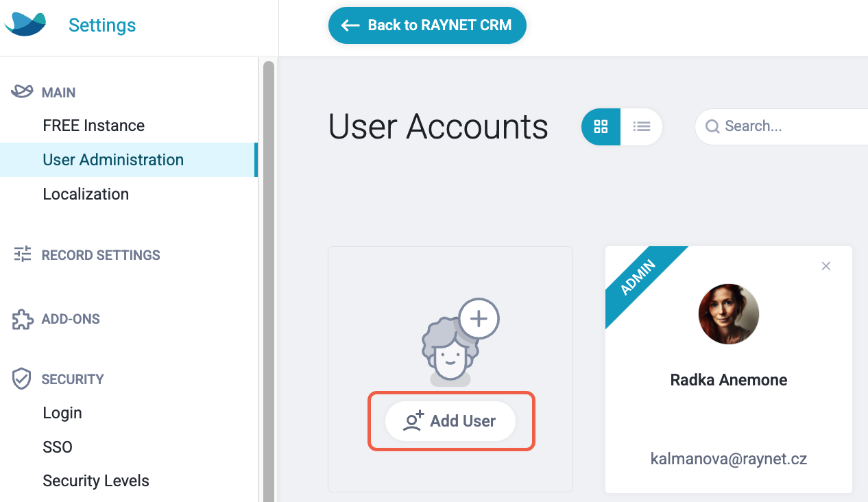The height and width of the screenshot is (502, 868).
Task: Open FREE Instance settings
Action: (x=94, y=125)
